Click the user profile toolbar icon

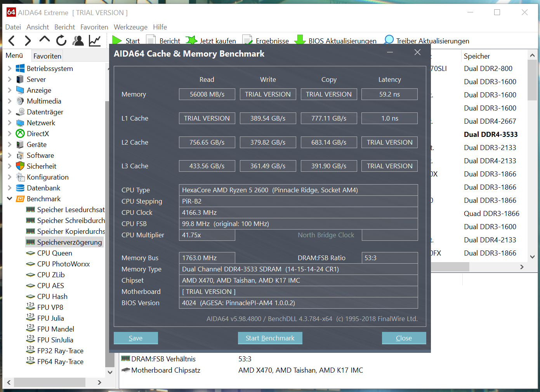(78, 41)
